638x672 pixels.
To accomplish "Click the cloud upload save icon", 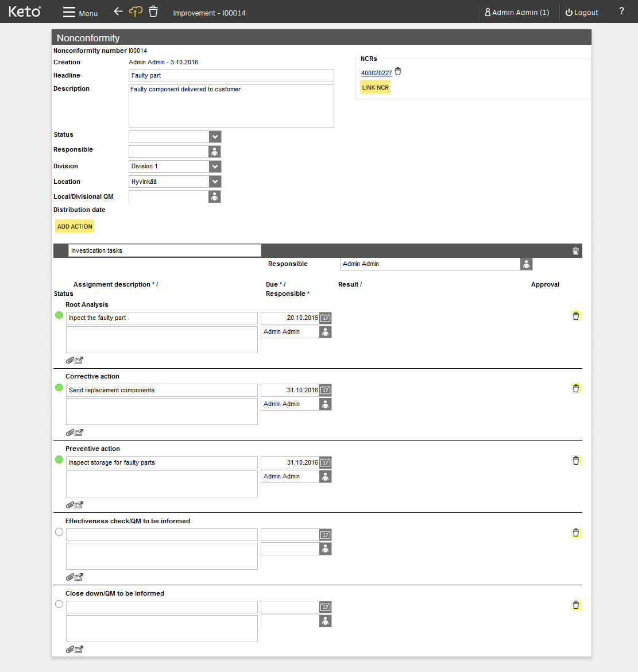I will 136,11.
